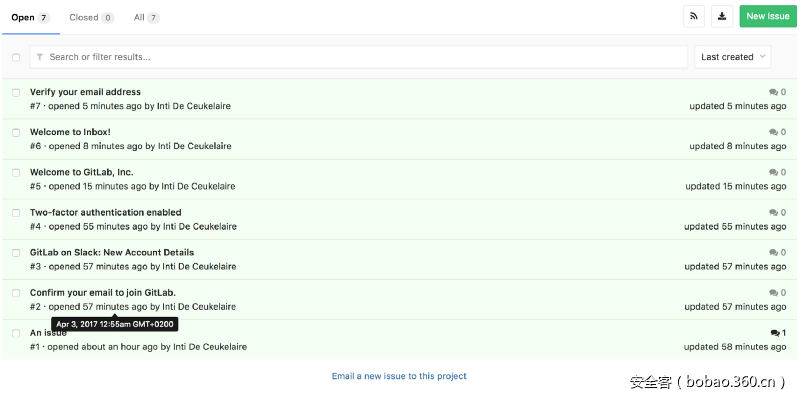Viewport: 800px width, 400px height.
Task: Open issue Two-factor authentication enabled
Action: tap(106, 212)
